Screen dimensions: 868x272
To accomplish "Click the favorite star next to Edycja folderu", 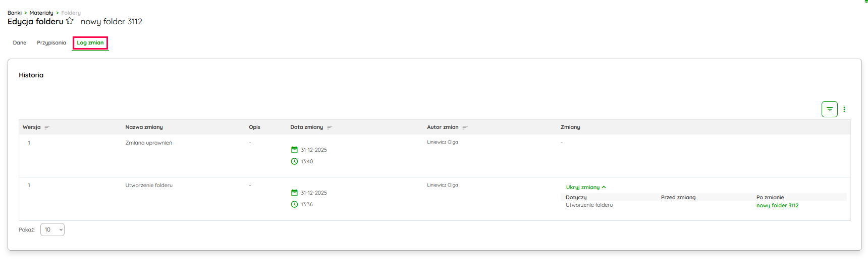I will (x=70, y=21).
